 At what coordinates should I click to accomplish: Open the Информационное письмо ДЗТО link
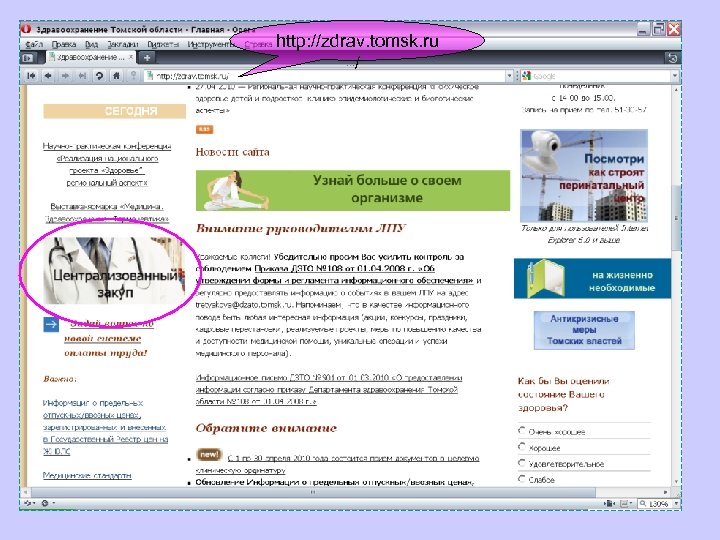coord(329,389)
